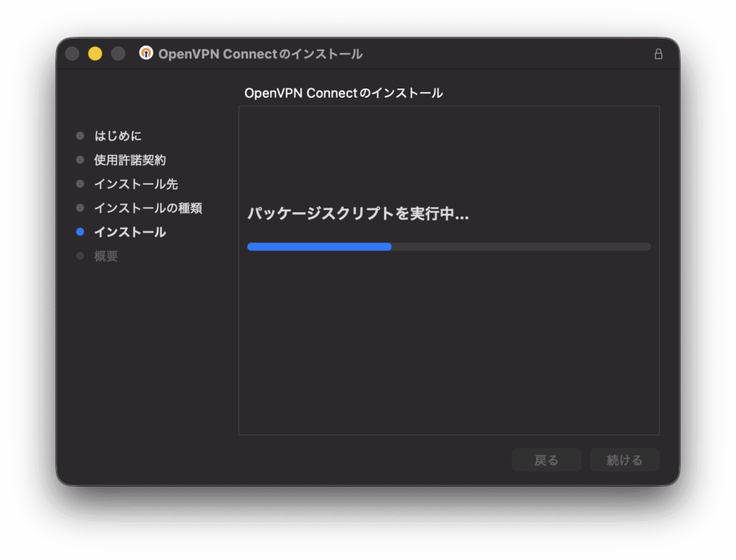The image size is (736, 560).
Task: Click the heading above the content pane
Action: (344, 93)
